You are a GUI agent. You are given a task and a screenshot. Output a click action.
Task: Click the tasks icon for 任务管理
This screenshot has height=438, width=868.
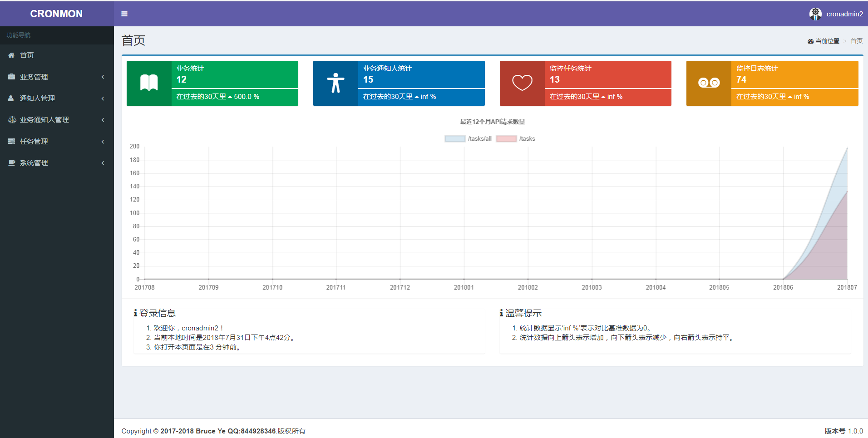[11, 141]
